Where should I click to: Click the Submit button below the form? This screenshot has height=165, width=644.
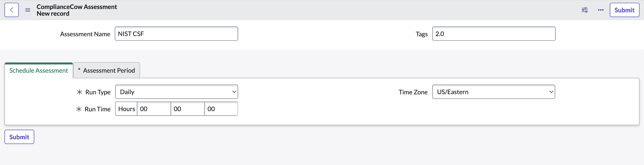[19, 137]
